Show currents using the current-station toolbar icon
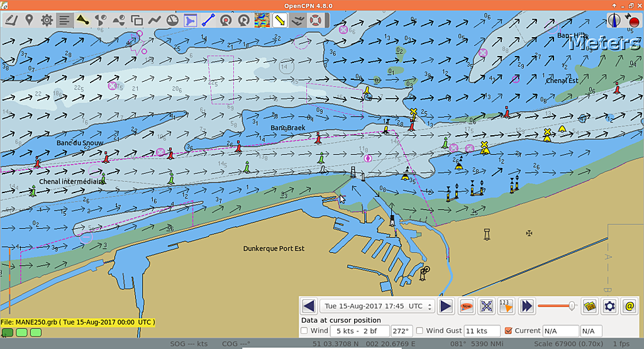Screen dimensions: 644x349 coord(101,19)
